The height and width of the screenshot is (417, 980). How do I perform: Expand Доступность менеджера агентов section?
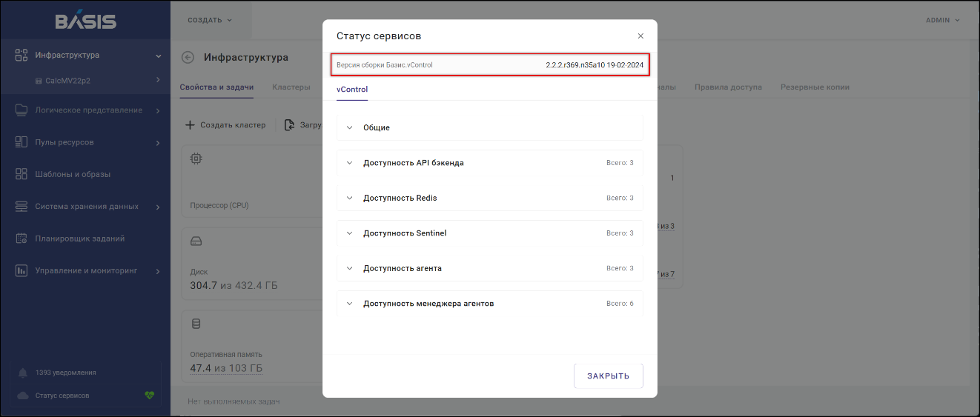[x=350, y=304]
